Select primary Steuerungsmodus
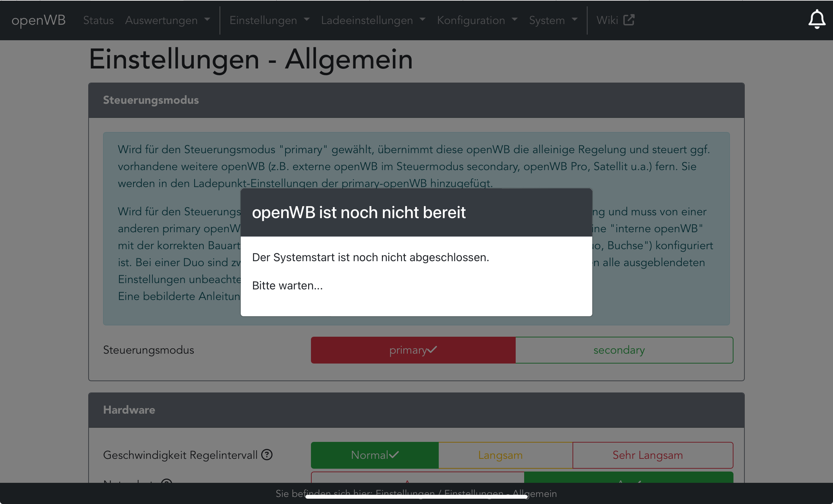833x504 pixels. click(x=408, y=350)
